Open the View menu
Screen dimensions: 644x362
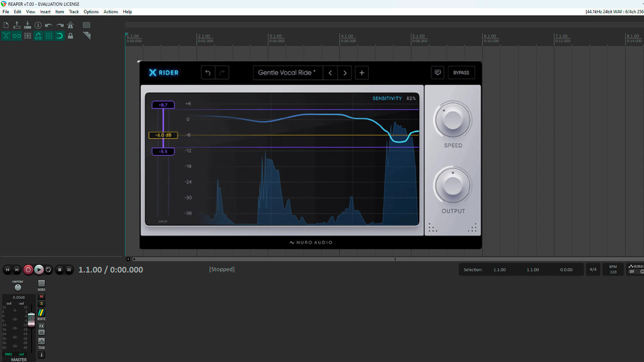pyautogui.click(x=31, y=12)
